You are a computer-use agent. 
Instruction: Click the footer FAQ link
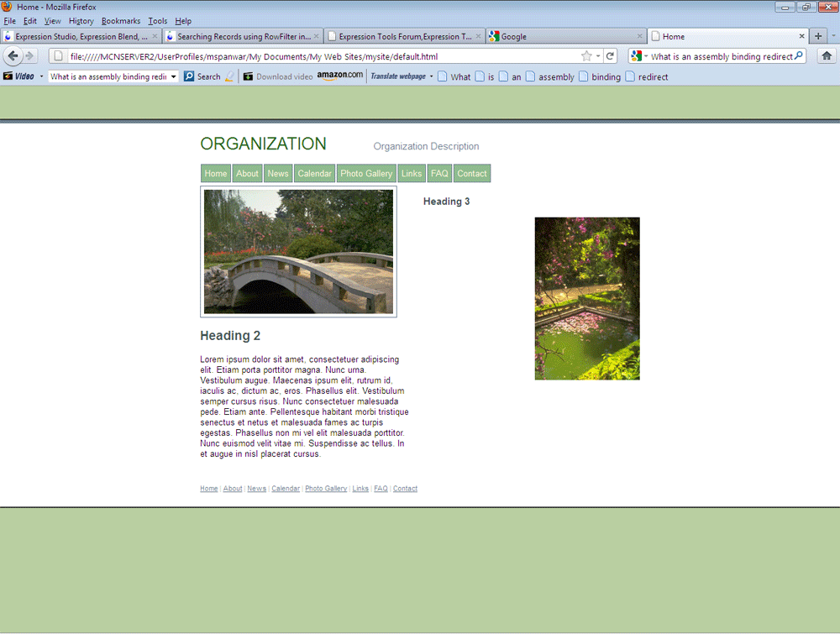point(381,489)
